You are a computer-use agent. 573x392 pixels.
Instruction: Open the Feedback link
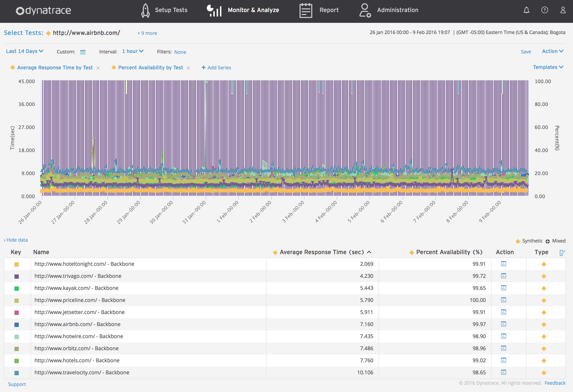pyautogui.click(x=555, y=383)
